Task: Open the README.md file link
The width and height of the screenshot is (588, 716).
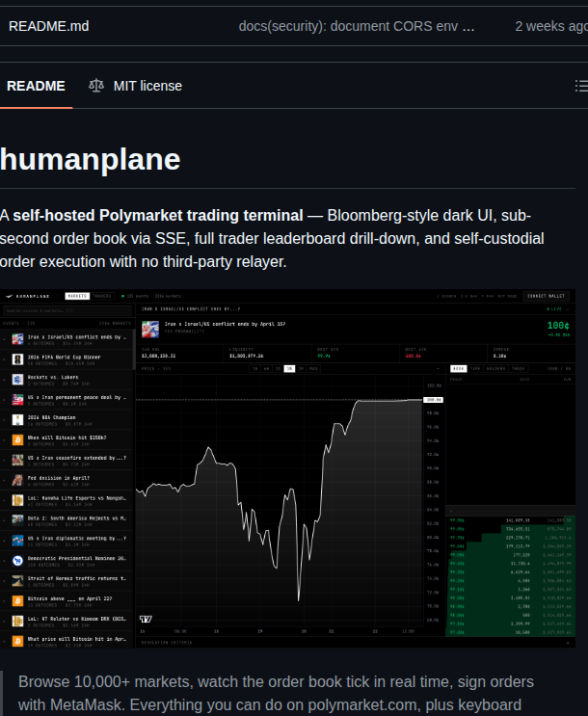Action: (49, 26)
